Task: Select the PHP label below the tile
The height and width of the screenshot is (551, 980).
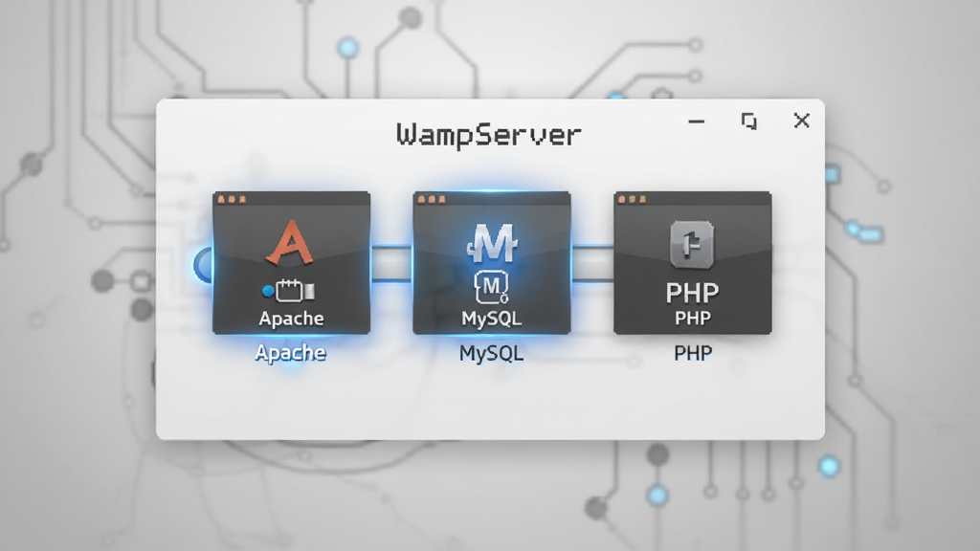Action: coord(693,354)
